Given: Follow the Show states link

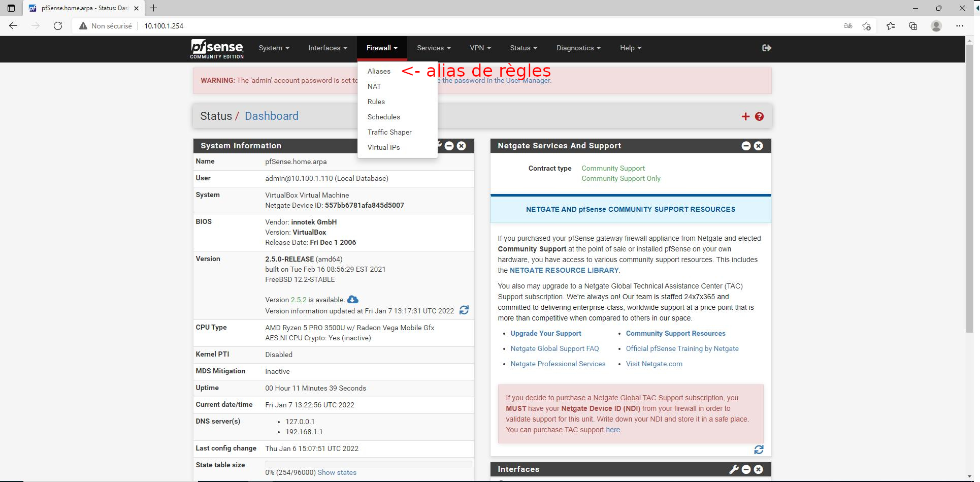Looking at the screenshot, I should click(x=337, y=472).
